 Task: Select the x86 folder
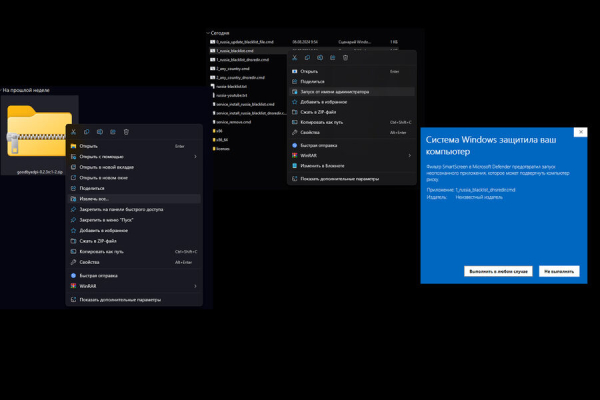[x=217, y=131]
